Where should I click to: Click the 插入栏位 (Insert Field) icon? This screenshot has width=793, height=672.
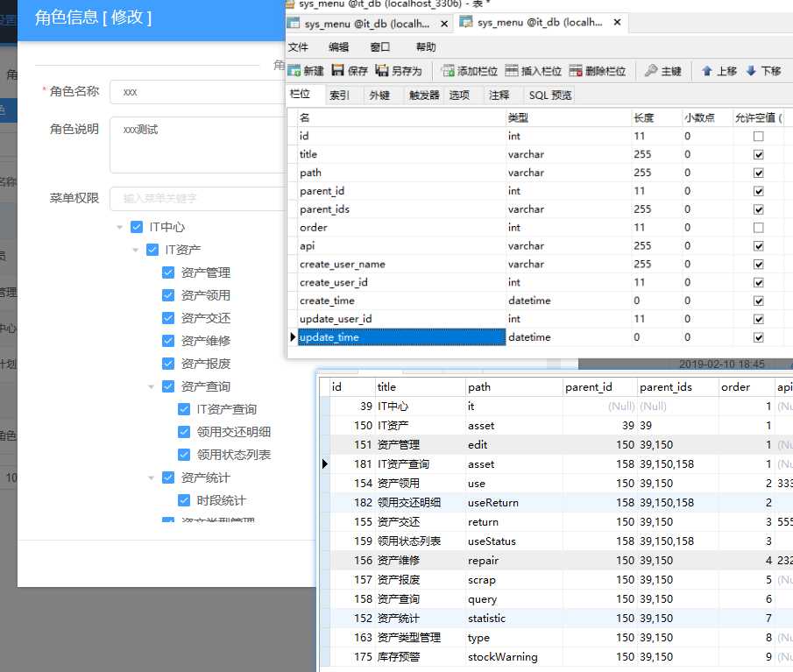click(512, 70)
